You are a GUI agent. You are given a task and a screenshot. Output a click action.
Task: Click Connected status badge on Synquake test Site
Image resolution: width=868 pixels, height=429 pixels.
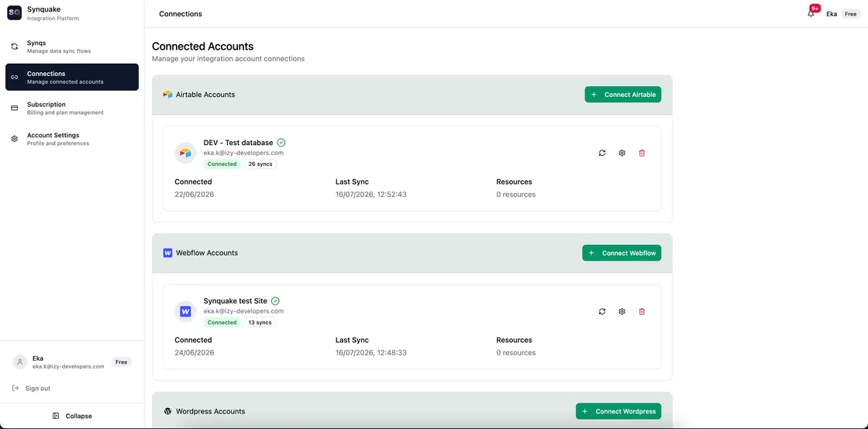coord(222,323)
